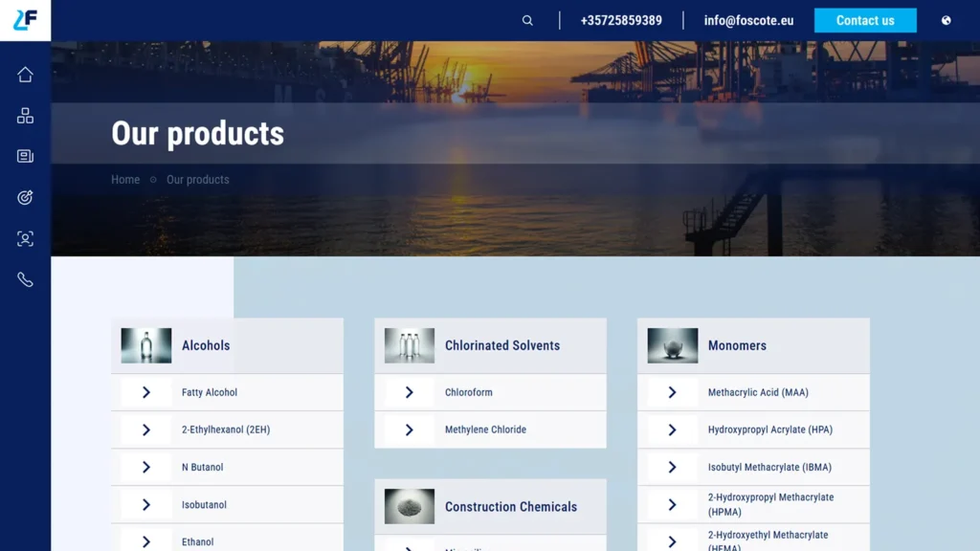The width and height of the screenshot is (980, 551).
Task: Click the Monomers category thumbnail image
Action: click(673, 345)
